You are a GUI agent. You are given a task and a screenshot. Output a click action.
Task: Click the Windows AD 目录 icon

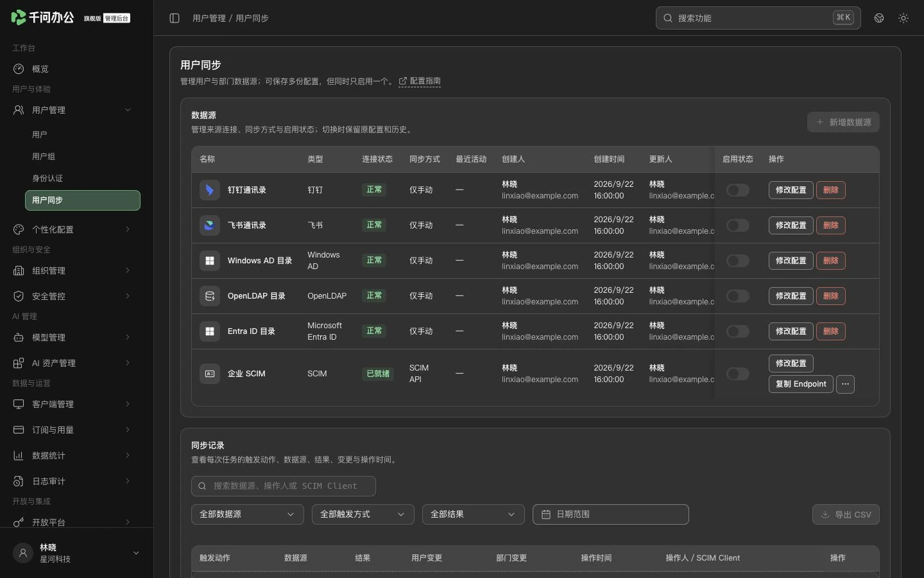point(210,261)
